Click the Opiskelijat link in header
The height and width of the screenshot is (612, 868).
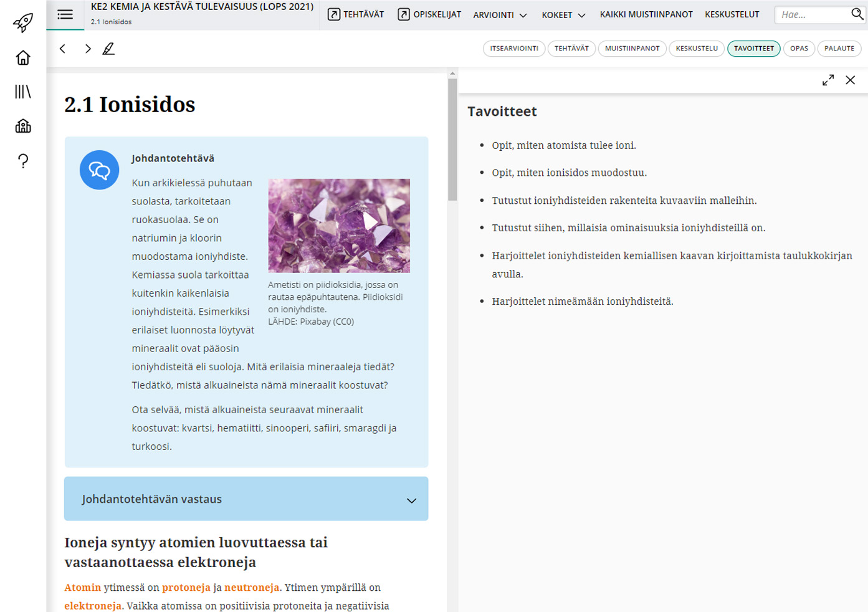click(429, 14)
